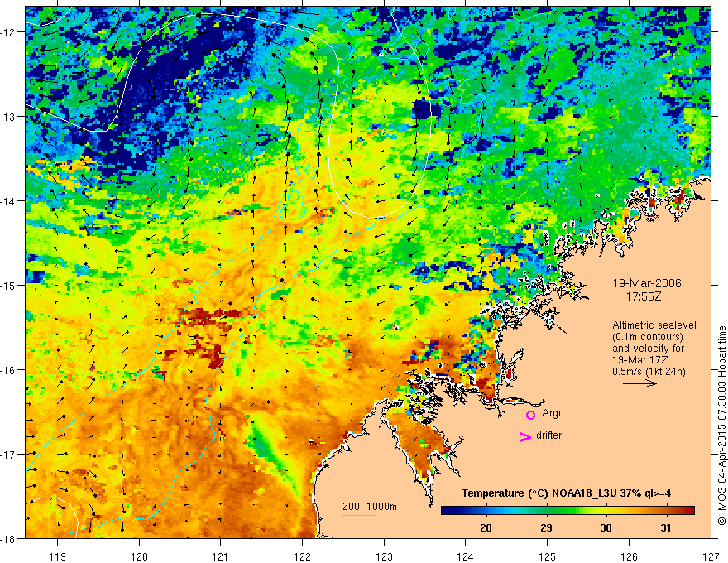Click the magenta Argo circle legend symbol

click(x=530, y=415)
